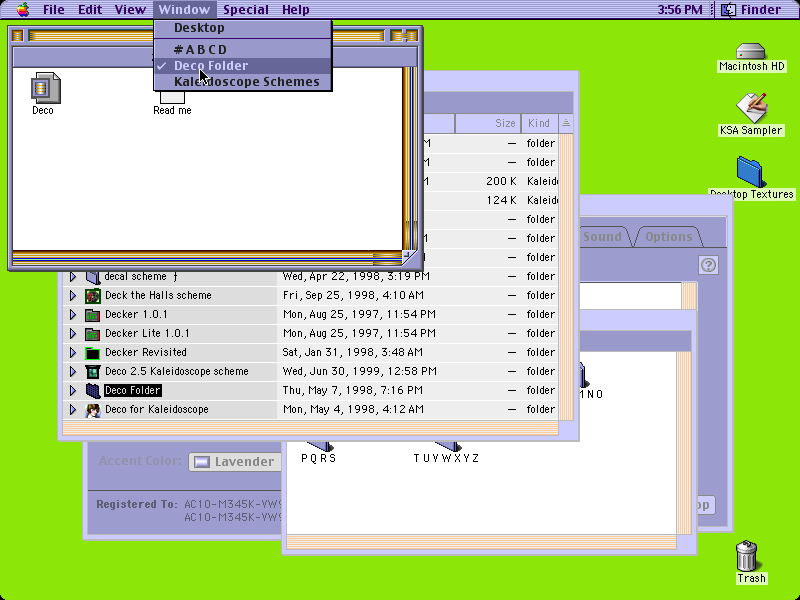Select the T U V W X Y Z folder
The height and width of the screenshot is (600, 800).
[446, 447]
